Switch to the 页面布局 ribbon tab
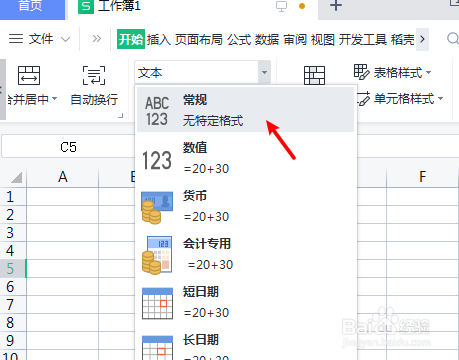Viewport: 459px width, 360px height. point(199,39)
